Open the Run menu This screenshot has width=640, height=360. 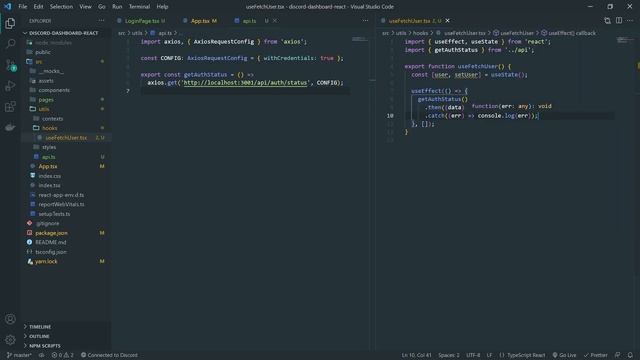[x=117, y=7]
